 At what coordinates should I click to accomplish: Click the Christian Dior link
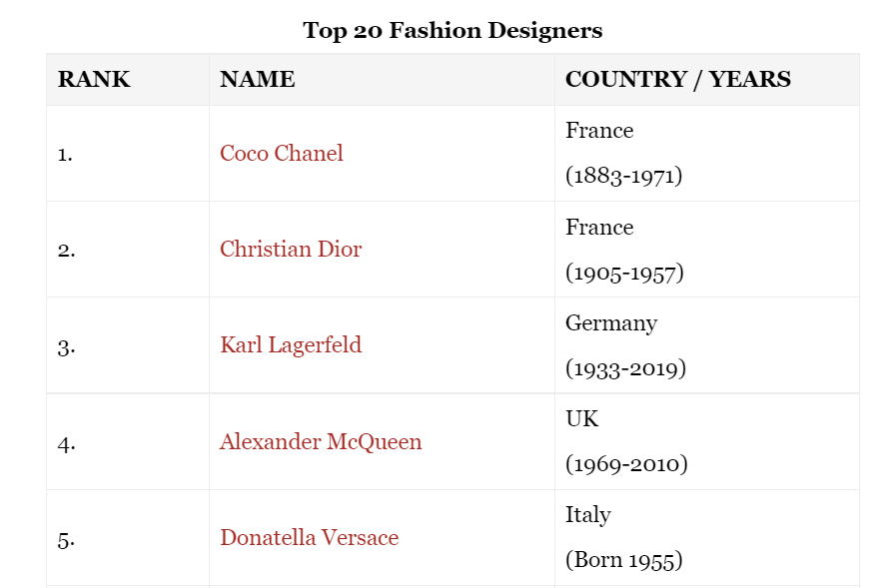tap(291, 250)
